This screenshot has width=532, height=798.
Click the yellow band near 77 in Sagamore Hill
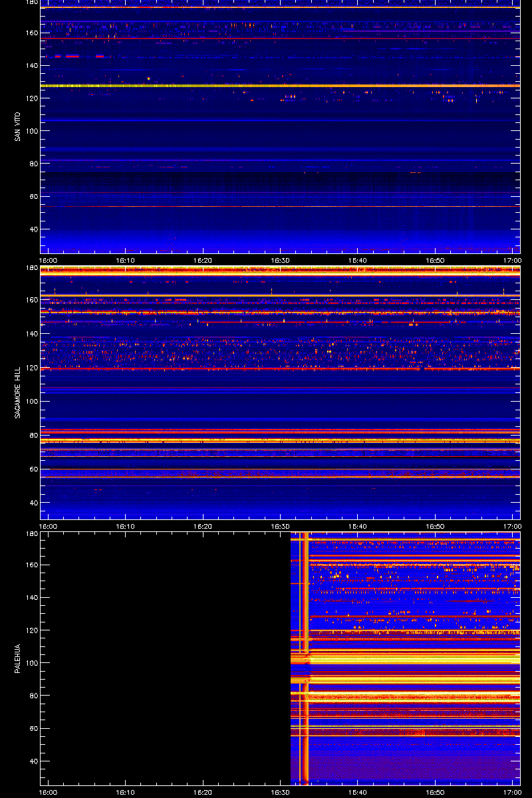(280, 441)
